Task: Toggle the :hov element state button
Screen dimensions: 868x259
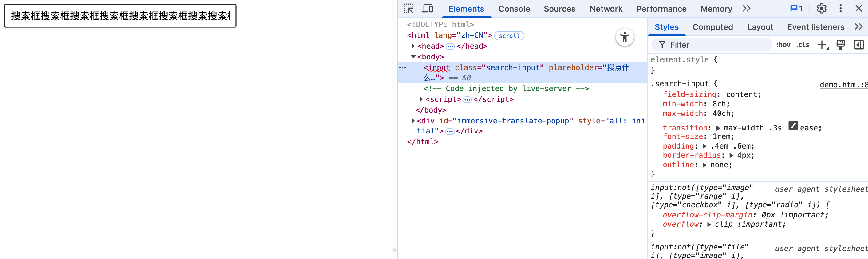Action: pos(783,45)
